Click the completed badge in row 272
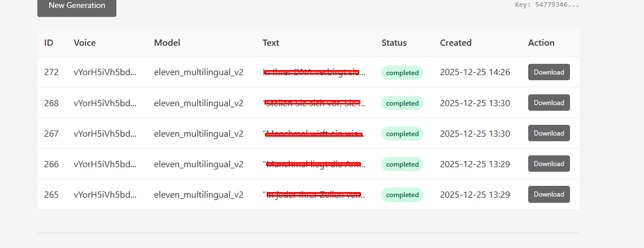 [402, 73]
